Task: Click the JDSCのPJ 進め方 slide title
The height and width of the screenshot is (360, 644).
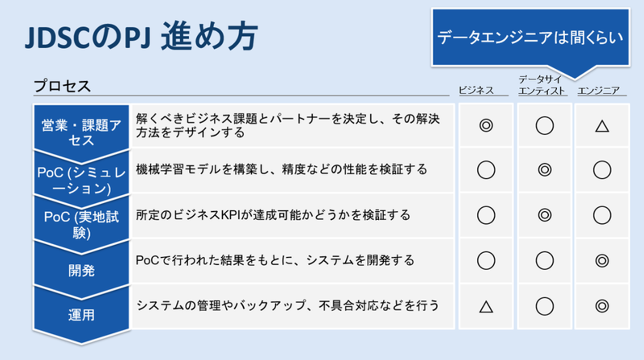Action: (141, 38)
